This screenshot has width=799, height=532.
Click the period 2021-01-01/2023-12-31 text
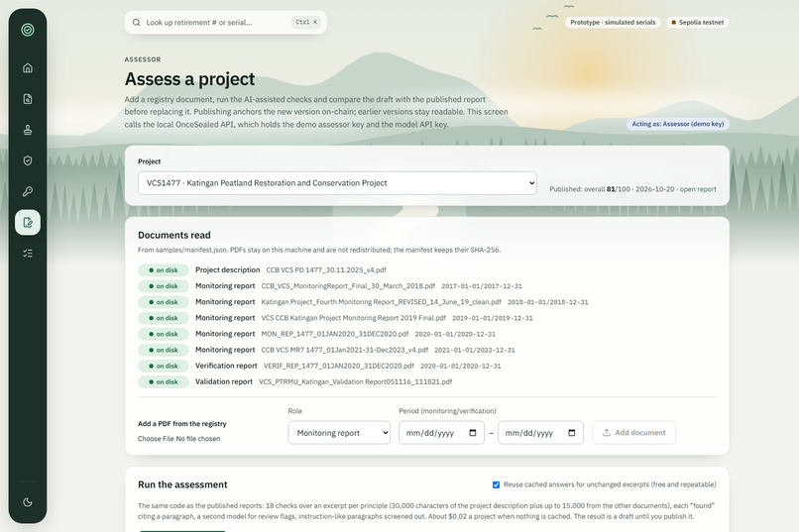(475, 350)
